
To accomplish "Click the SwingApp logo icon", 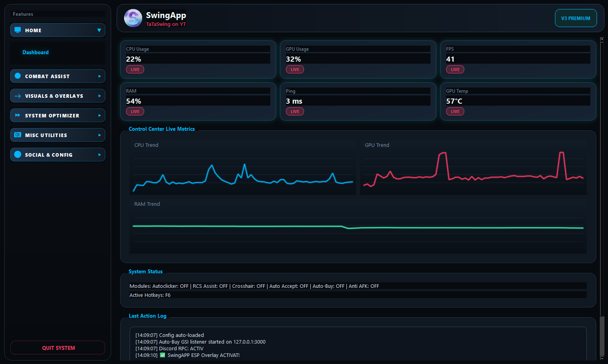I will point(133,18).
